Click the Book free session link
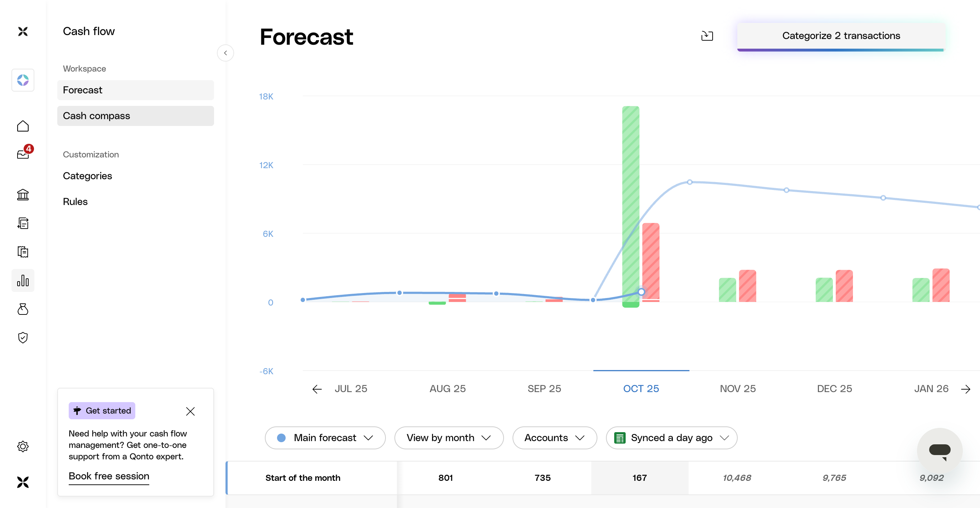Image resolution: width=980 pixels, height=508 pixels. (x=109, y=476)
